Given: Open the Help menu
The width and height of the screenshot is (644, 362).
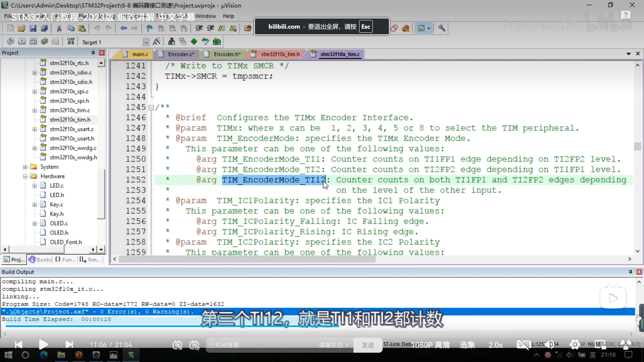Looking at the screenshot, I should 228,16.
